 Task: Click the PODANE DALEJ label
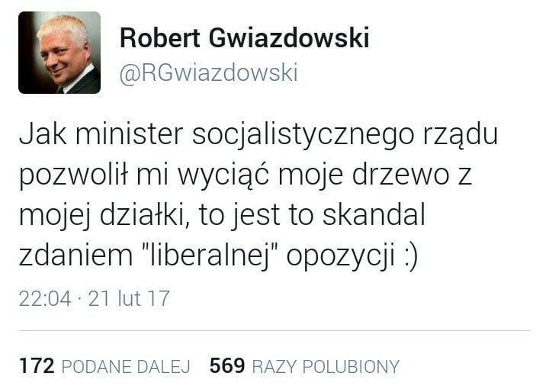coord(126,366)
